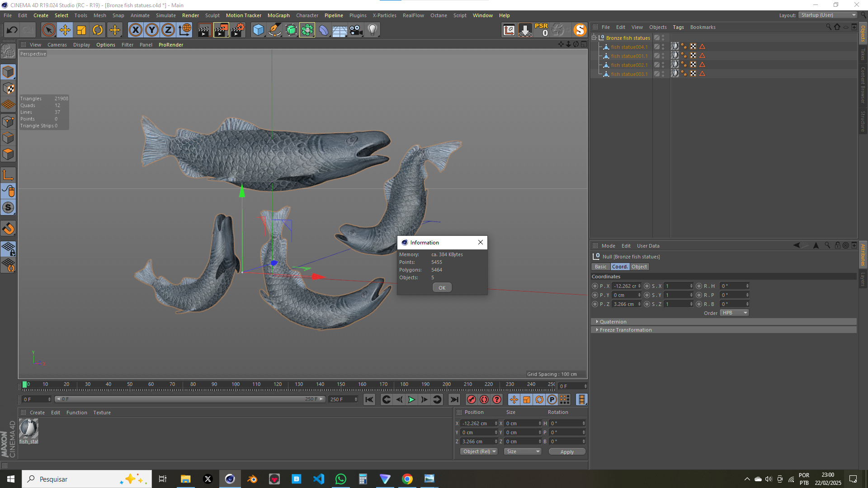Viewport: 868px width, 488px height.
Task: Click the preview range slider bar
Action: click(190, 399)
